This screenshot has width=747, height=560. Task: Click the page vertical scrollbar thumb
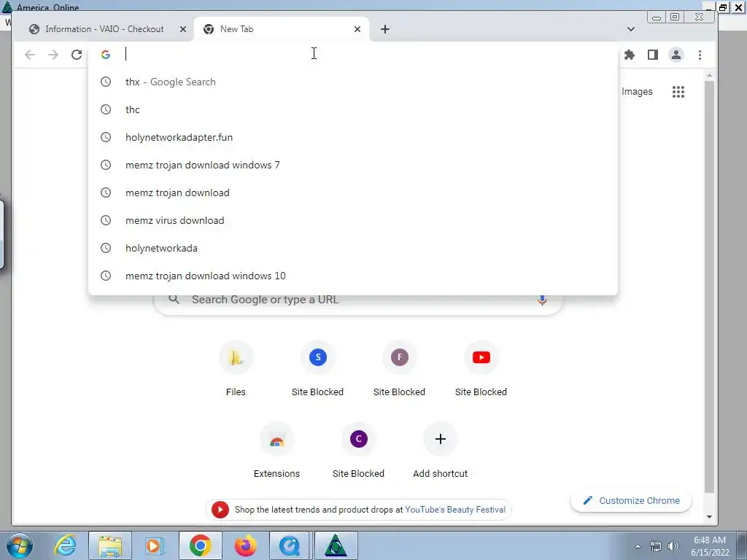coord(709,287)
